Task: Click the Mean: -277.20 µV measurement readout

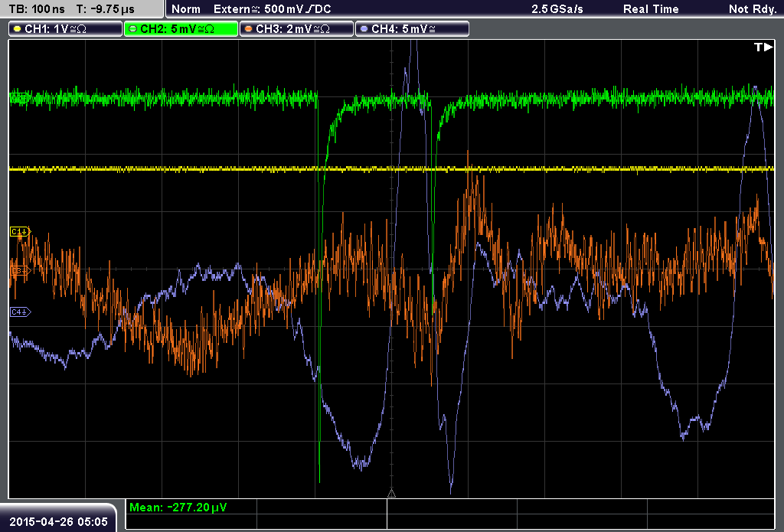Action: (178, 507)
